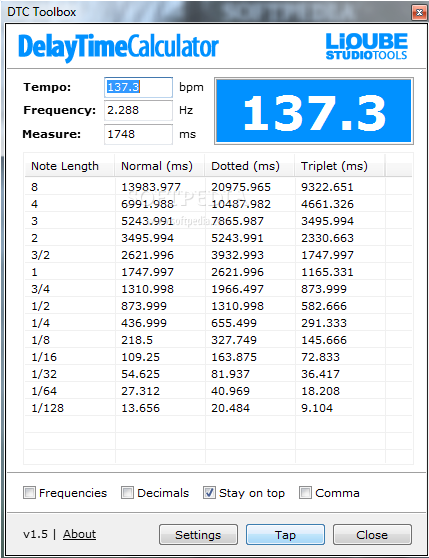429x558 pixels.
Task: Click the Tempo bpm input field
Action: 138,87
